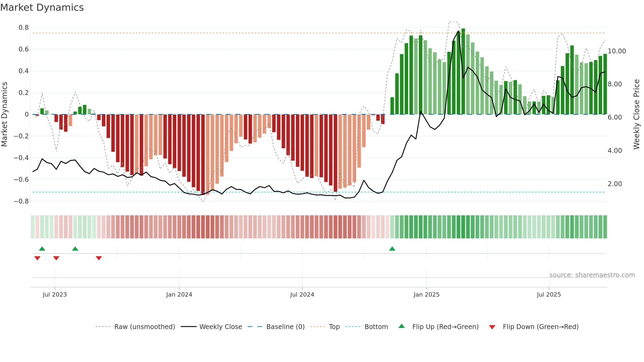Click the orange dashed Top line legend sample
The image size is (644, 362).
317,327
